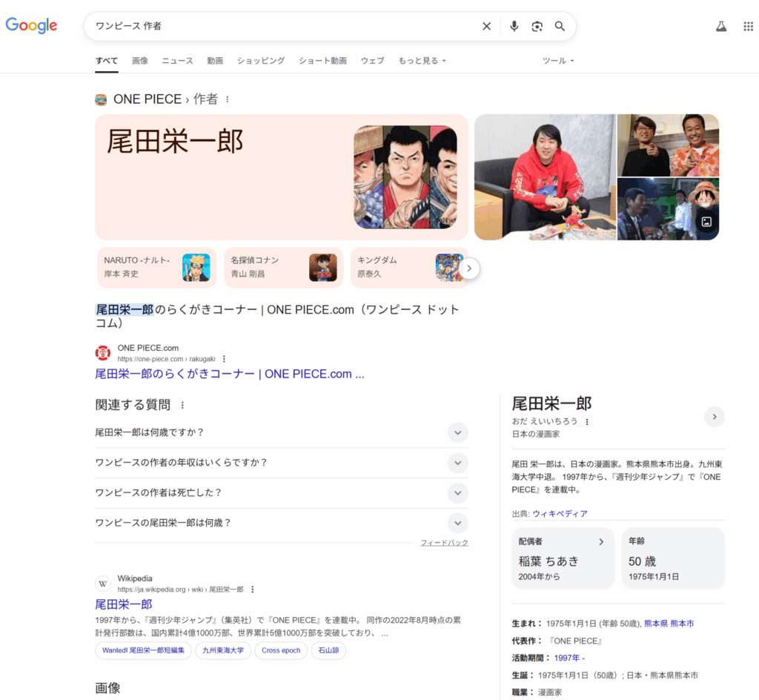Switch to the ニュース tab
759x700 pixels.
click(x=177, y=61)
